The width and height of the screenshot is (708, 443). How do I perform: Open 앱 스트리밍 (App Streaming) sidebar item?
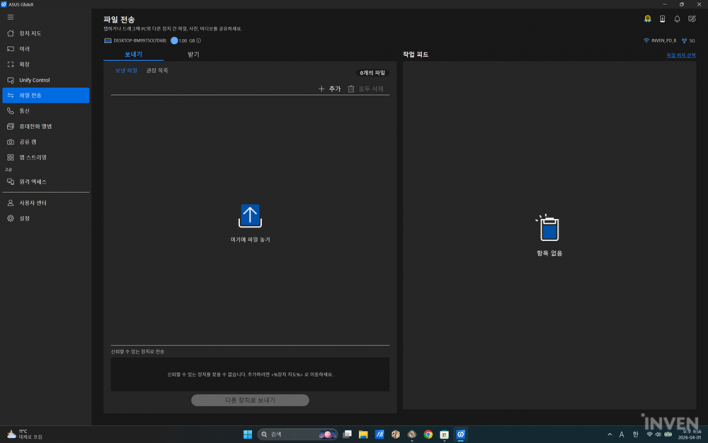(x=33, y=157)
